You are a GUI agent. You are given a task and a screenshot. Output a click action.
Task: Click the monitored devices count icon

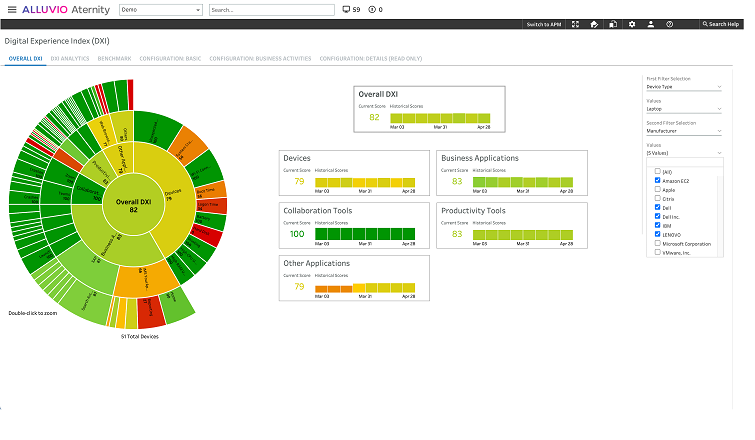coord(346,10)
